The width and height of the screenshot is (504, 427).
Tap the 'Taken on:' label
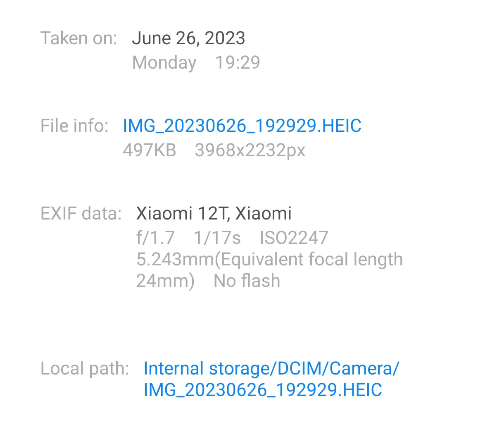pyautogui.click(x=78, y=38)
